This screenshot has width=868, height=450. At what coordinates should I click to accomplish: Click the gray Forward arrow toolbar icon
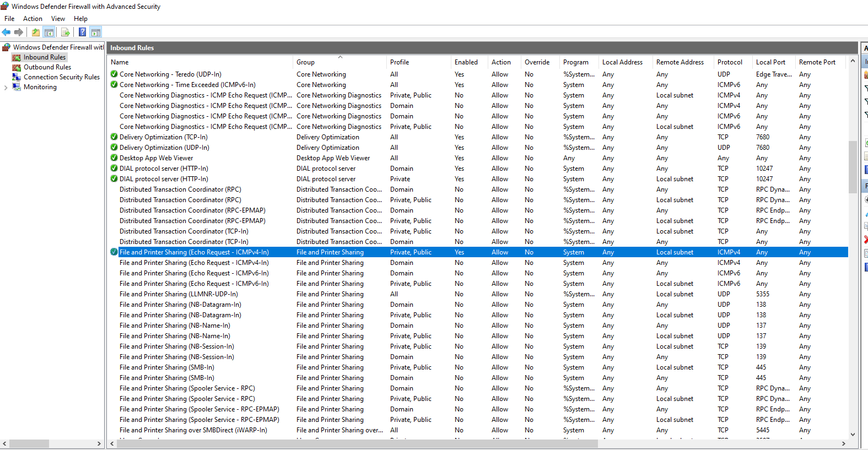coord(19,32)
